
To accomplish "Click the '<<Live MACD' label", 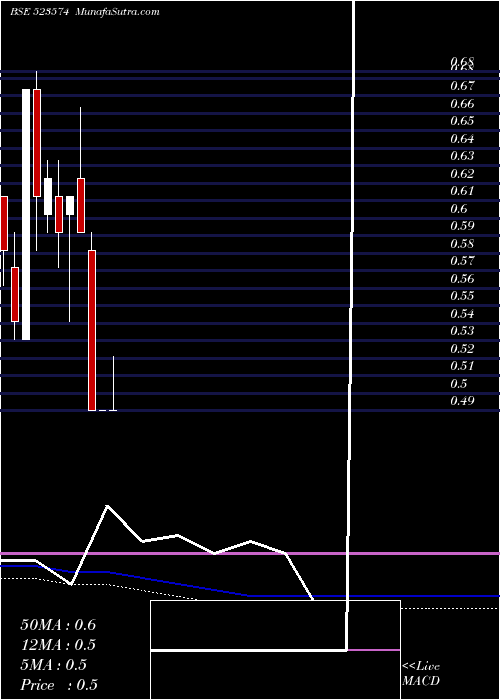I will (x=421, y=674).
